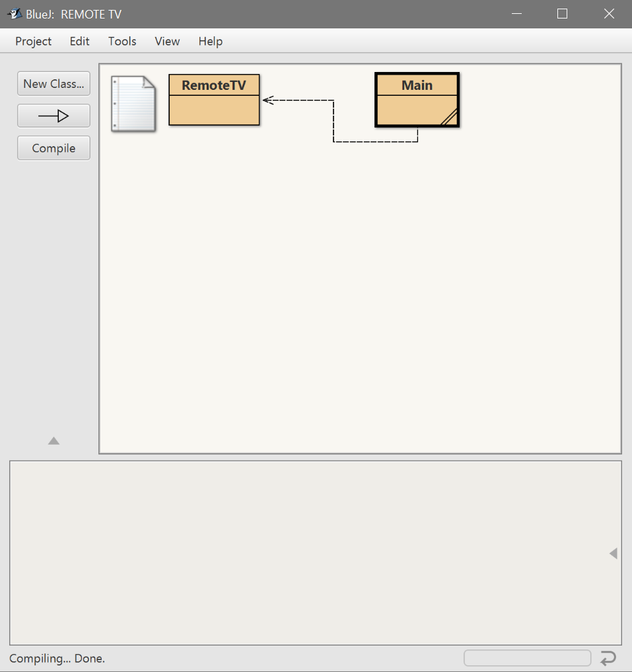Select the Main class box
The image size is (632, 672).
(x=417, y=100)
